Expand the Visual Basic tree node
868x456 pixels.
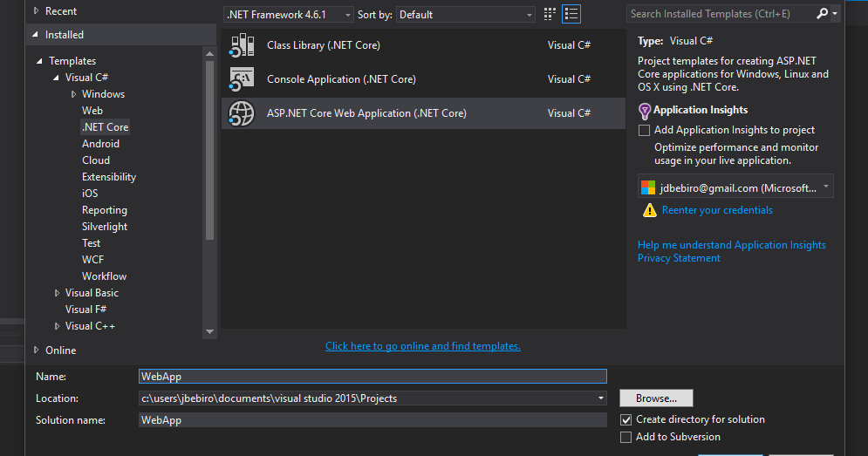[x=57, y=293]
